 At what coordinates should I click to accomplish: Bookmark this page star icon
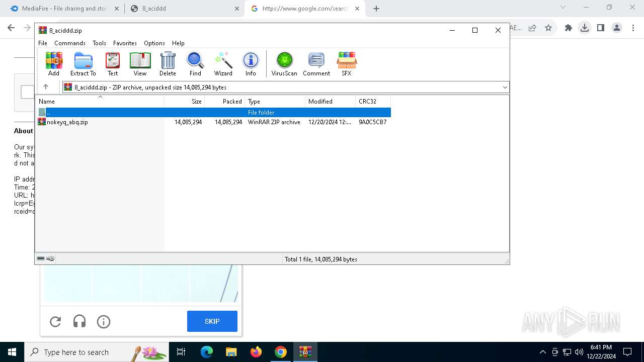point(548,28)
